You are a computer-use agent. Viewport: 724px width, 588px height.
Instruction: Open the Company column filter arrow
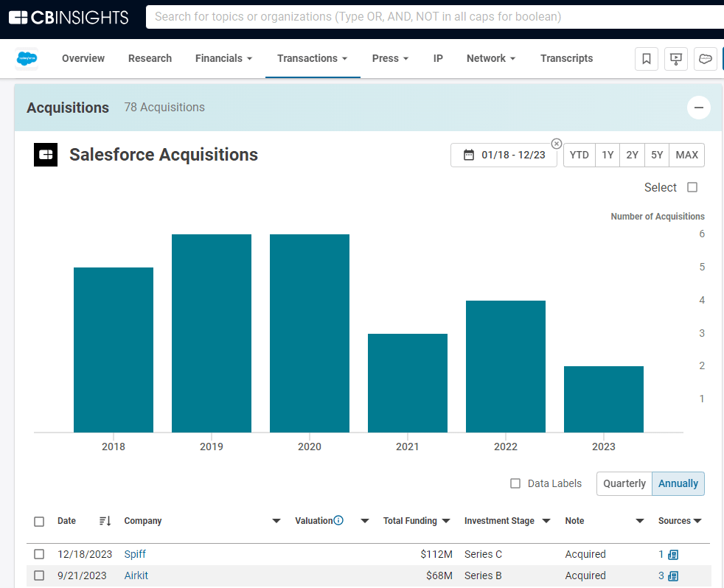click(276, 521)
